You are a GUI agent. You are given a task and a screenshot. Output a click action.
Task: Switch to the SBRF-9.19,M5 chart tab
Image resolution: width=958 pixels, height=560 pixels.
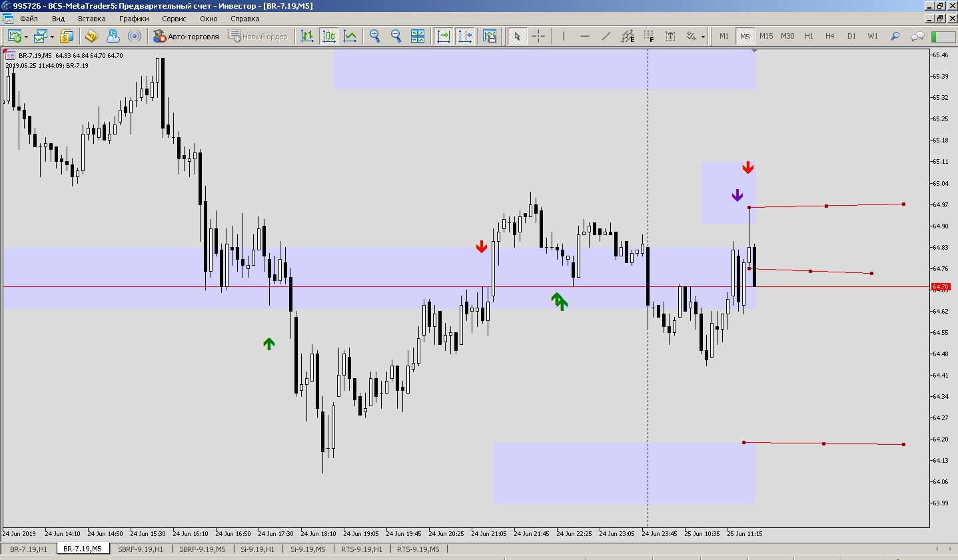pos(203,549)
